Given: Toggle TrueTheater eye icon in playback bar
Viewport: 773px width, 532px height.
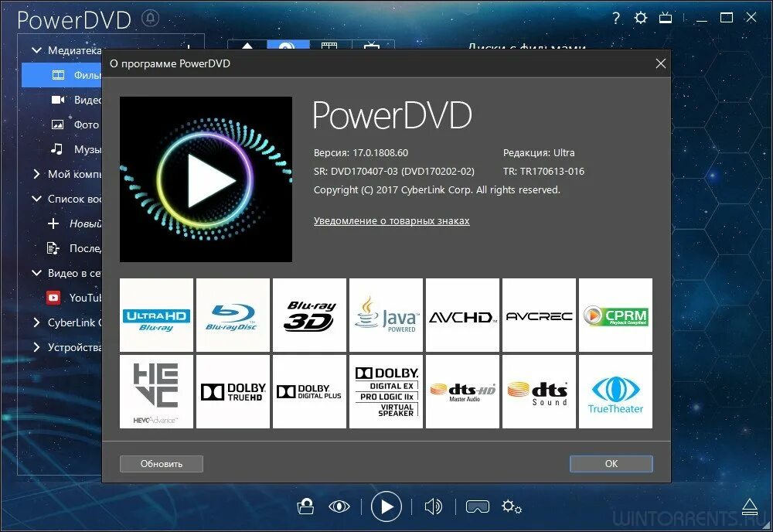Looking at the screenshot, I should (x=339, y=506).
